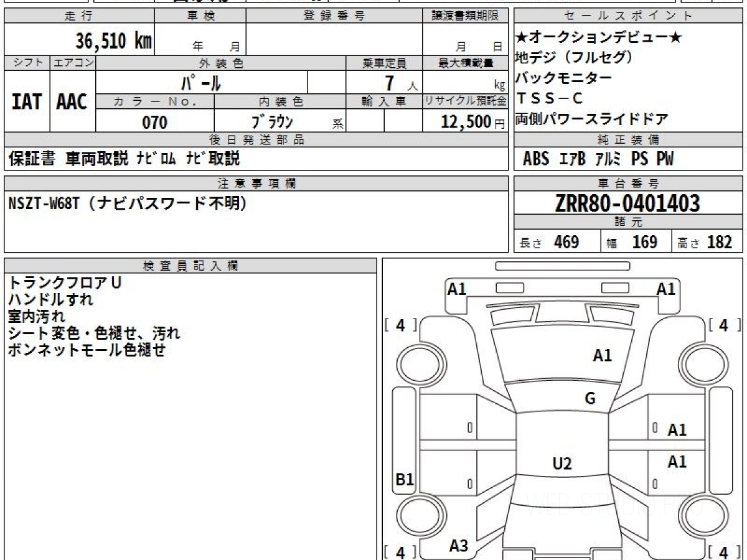747x560 pixels.
Task: Click the NSZT-W68T navigation note text
Action: (128, 203)
